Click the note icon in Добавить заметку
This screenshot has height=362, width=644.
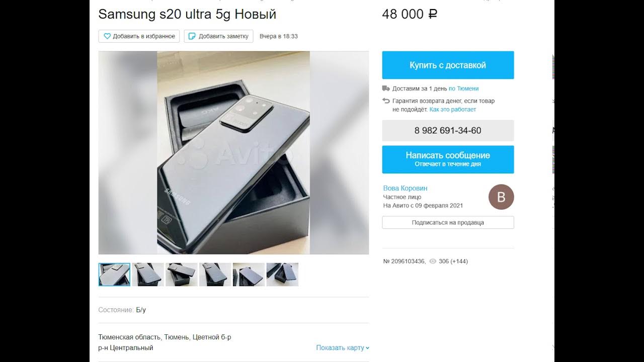[192, 36]
